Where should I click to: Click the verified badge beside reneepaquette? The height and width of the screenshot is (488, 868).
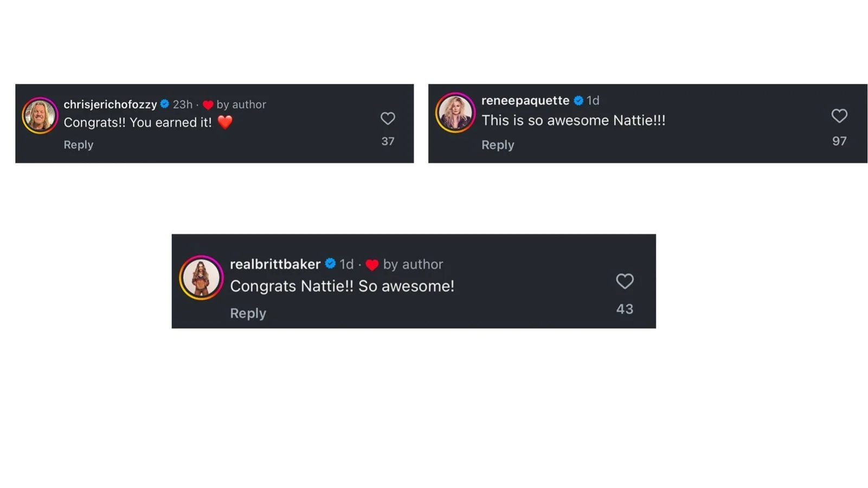click(578, 100)
